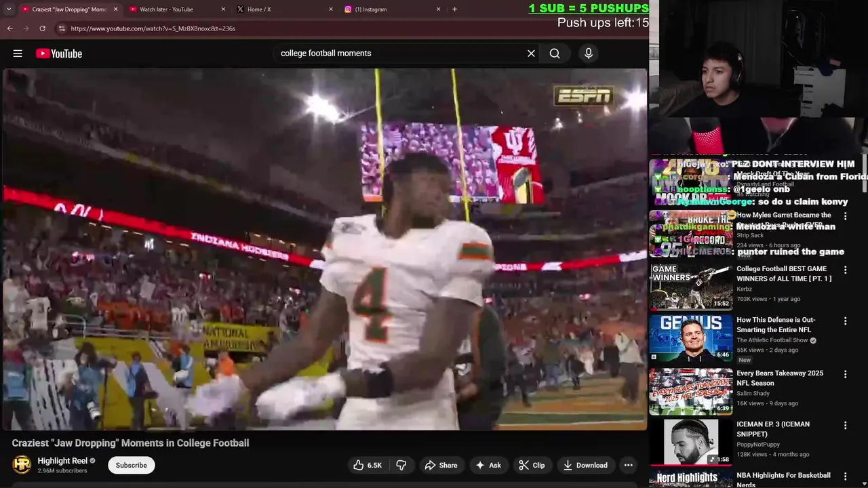Screen dimensions: 868x488
Task: Click the 2.96M subscribers text
Action: pyautogui.click(x=62, y=470)
